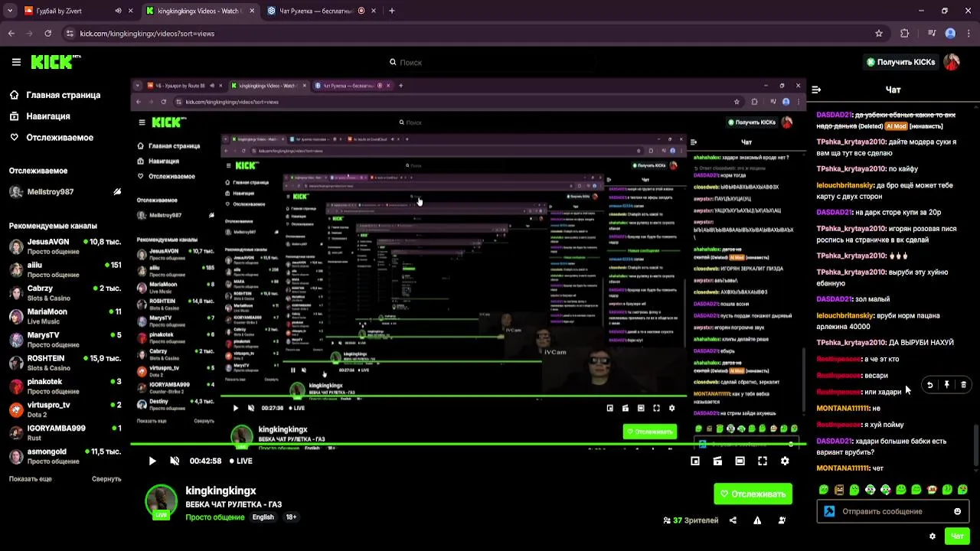Open the user gift icon beside report
Screen dimensions: 980x551
pos(782,520)
